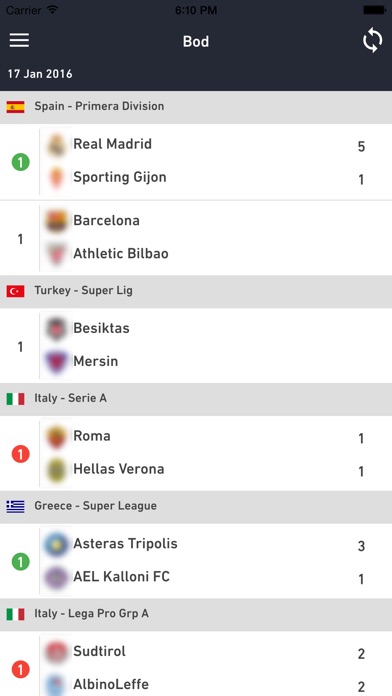This screenshot has height=696, width=392.
Task: Open the Besiktas vs Mersin match
Action: 196,346
